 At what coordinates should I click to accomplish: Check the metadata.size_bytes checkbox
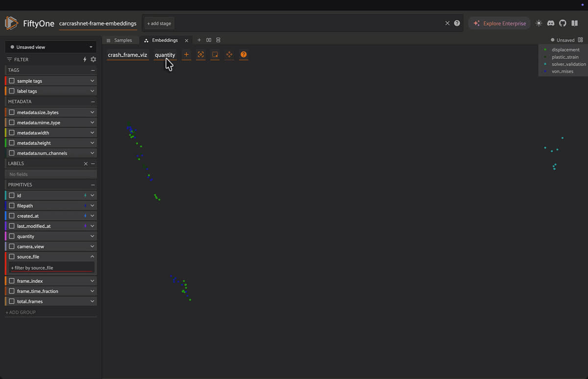click(x=12, y=112)
